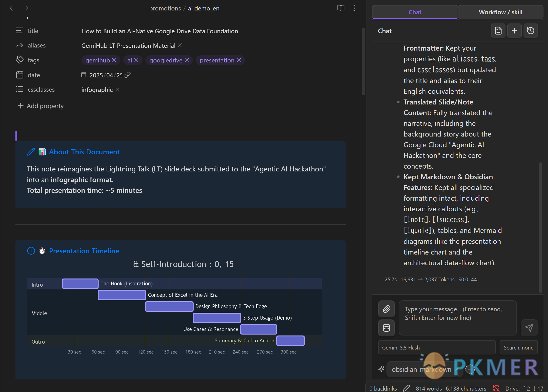Open chat document export icon
Viewport: 548px width, 392px height.
[x=498, y=31]
